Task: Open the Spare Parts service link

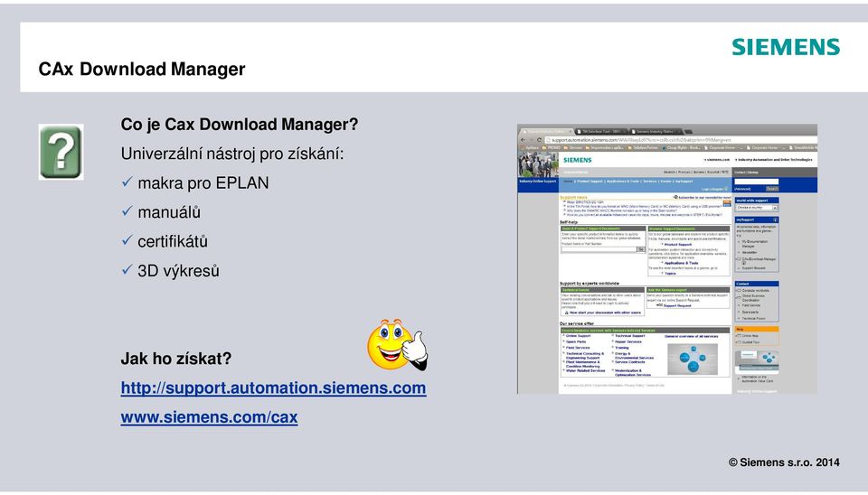Action: point(576,341)
